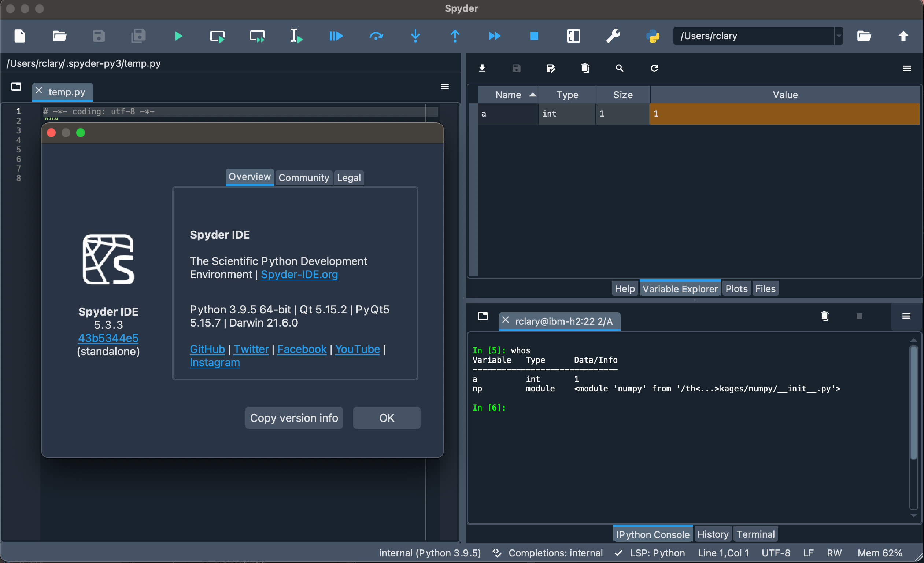This screenshot has width=924, height=563.
Task: Switch to the Community tab
Action: point(304,177)
